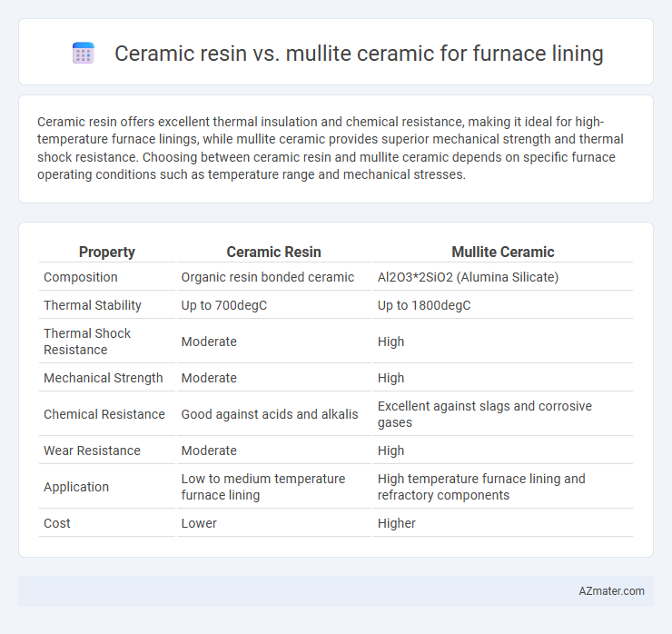Click the 'Good against acids and alkalis' cell
672x634 pixels.
[270, 414]
